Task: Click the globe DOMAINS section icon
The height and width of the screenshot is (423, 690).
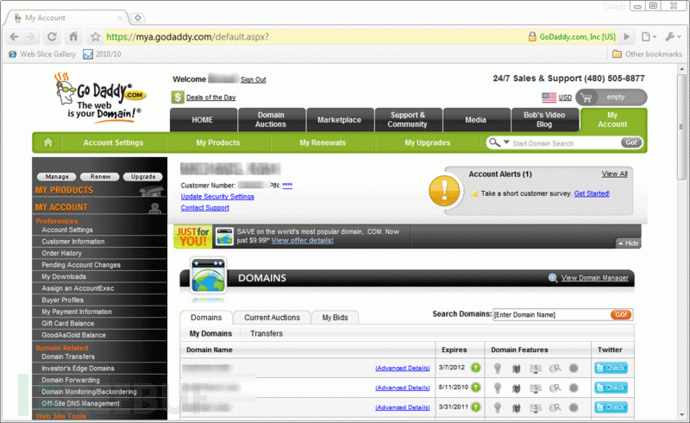Action: pyautogui.click(x=208, y=276)
